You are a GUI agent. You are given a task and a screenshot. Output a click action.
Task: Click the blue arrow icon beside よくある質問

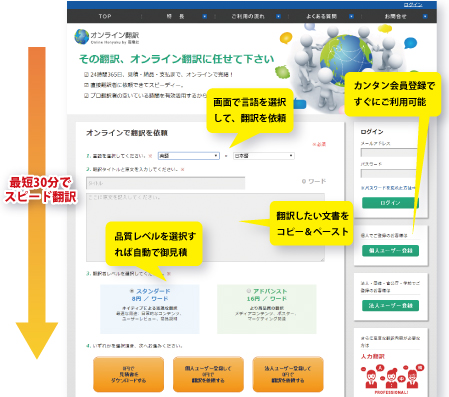(351, 16)
